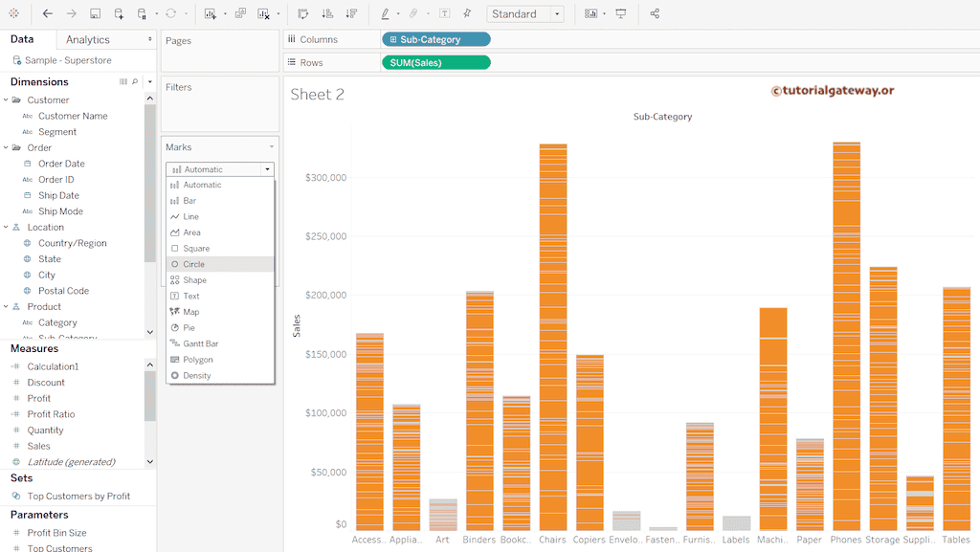Click the new data source icon
Viewport: 980px width, 552px height.
point(119,14)
